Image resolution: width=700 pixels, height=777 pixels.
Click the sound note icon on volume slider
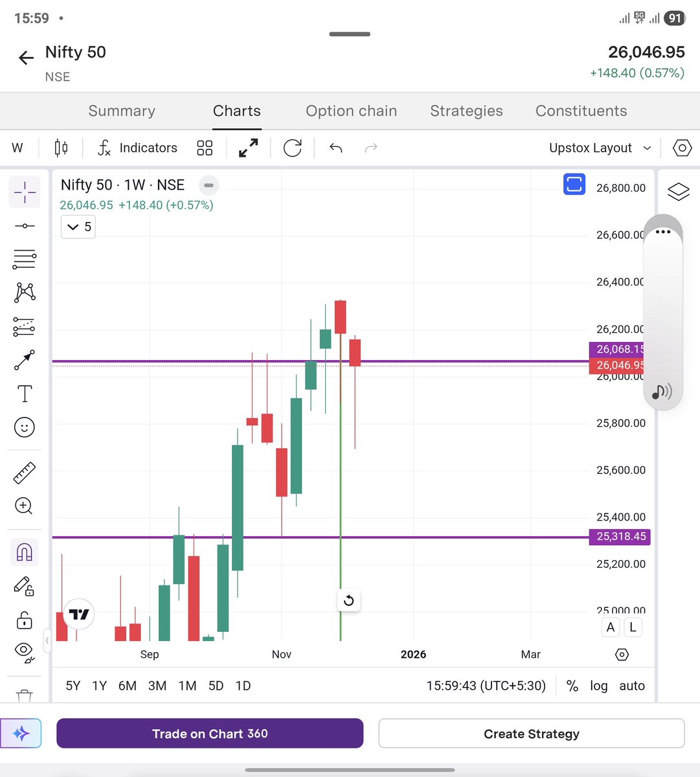click(x=662, y=391)
